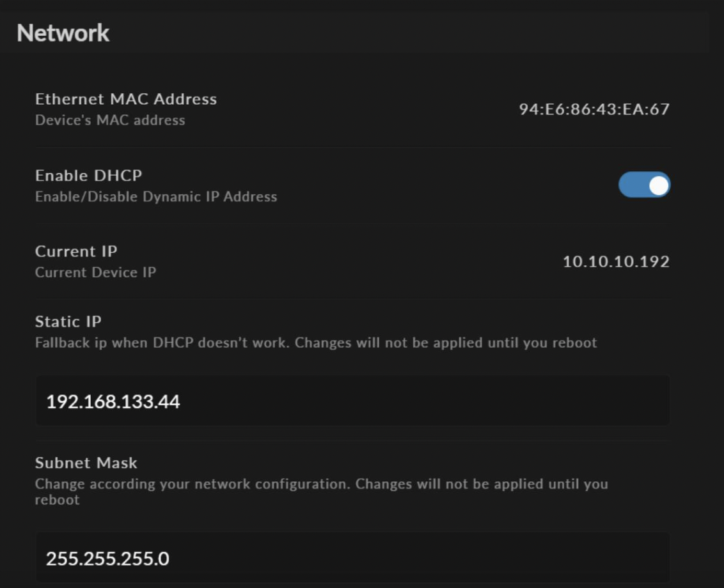Click the Static IP label
The image size is (724, 588).
tap(68, 321)
